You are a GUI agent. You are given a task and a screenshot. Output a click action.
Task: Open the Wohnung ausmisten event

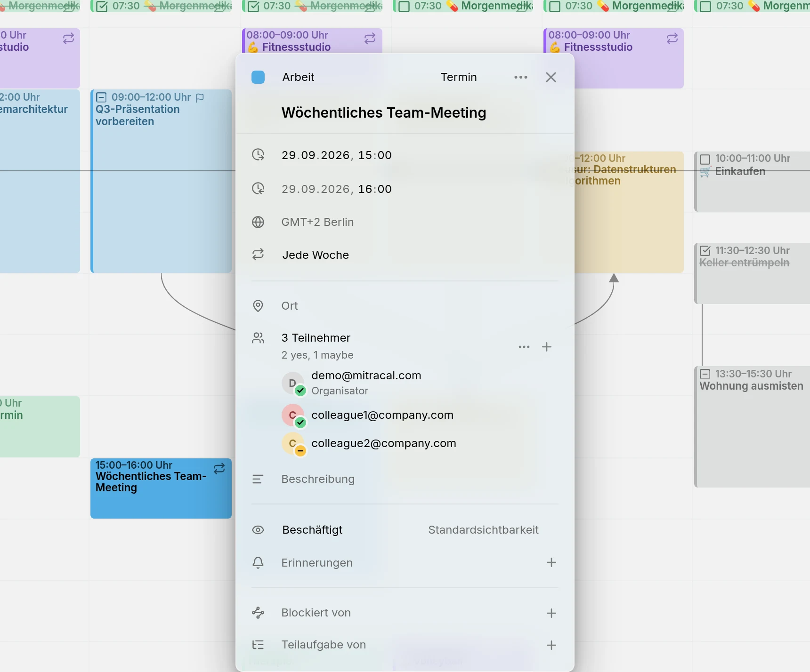coord(753,426)
